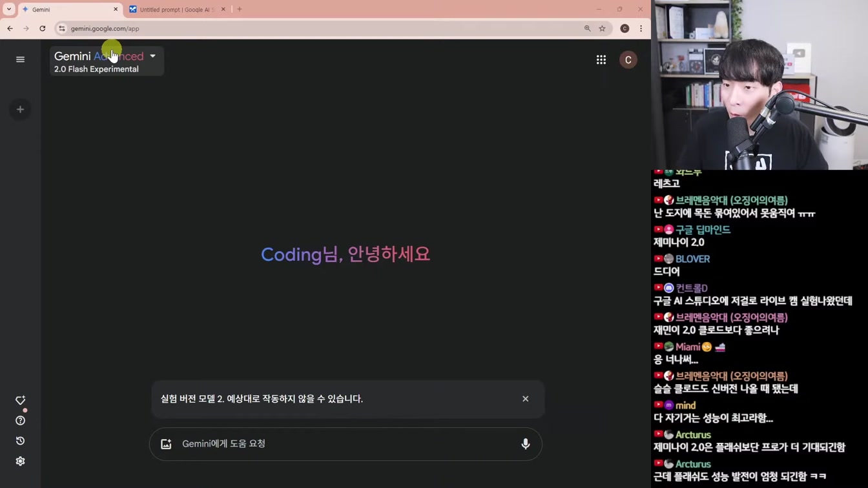Close the Gemini browser tab
The width and height of the screenshot is (868, 488).
point(116,10)
